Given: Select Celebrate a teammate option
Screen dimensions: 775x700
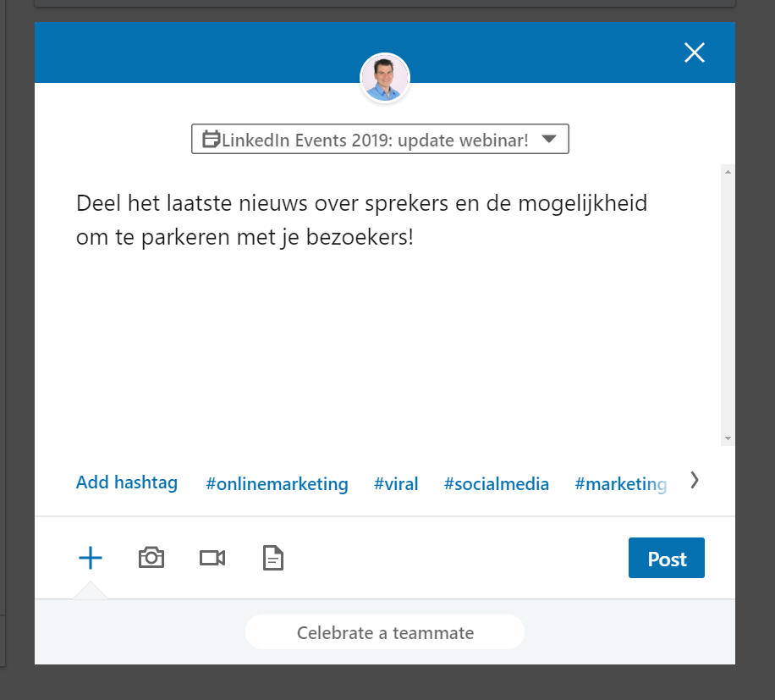Looking at the screenshot, I should click(384, 632).
